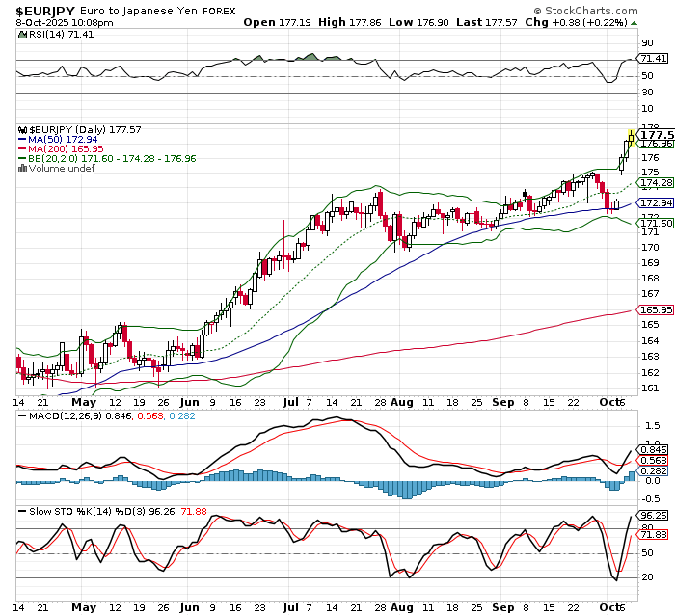Click the 174.28 Bollinger middle band tag
The width and height of the screenshot is (675, 616).
pyautogui.click(x=655, y=182)
